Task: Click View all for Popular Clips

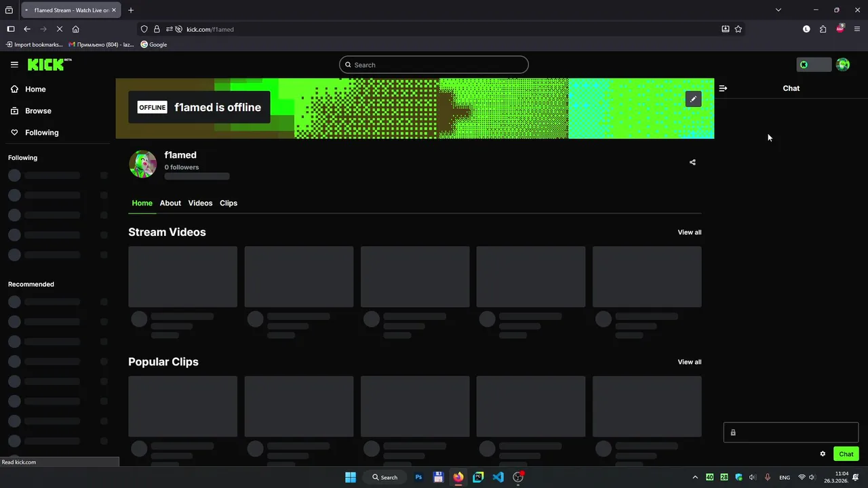Action: pyautogui.click(x=690, y=362)
